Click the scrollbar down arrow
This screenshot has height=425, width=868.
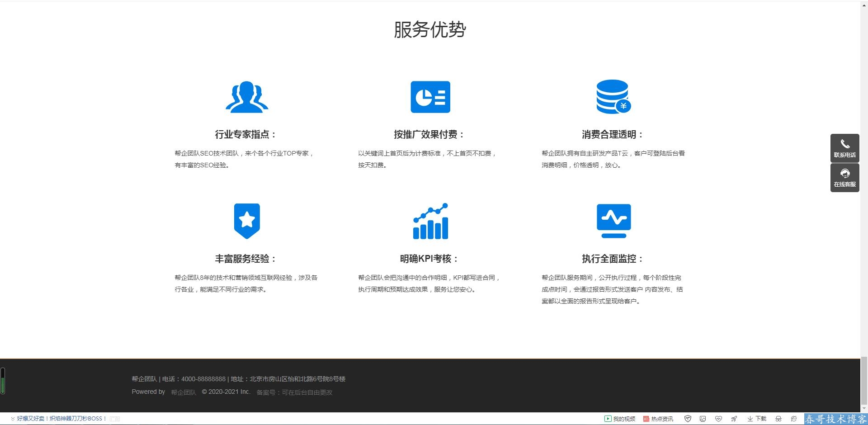pos(864,408)
